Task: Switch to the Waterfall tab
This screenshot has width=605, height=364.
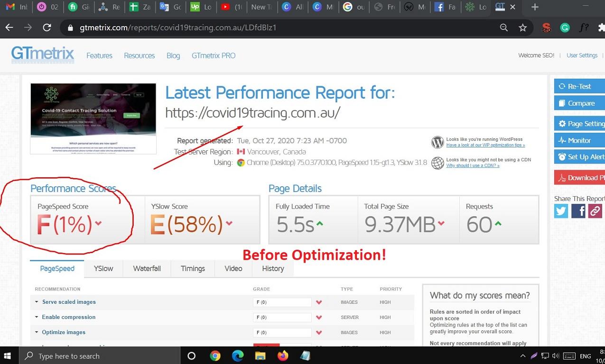Action: [147, 268]
